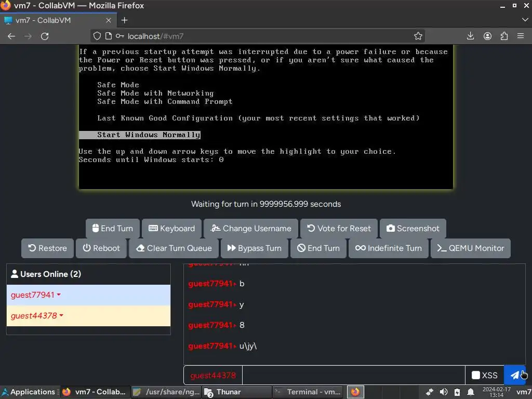
Task: Bookmark this page with the star icon
Action: (x=418, y=36)
